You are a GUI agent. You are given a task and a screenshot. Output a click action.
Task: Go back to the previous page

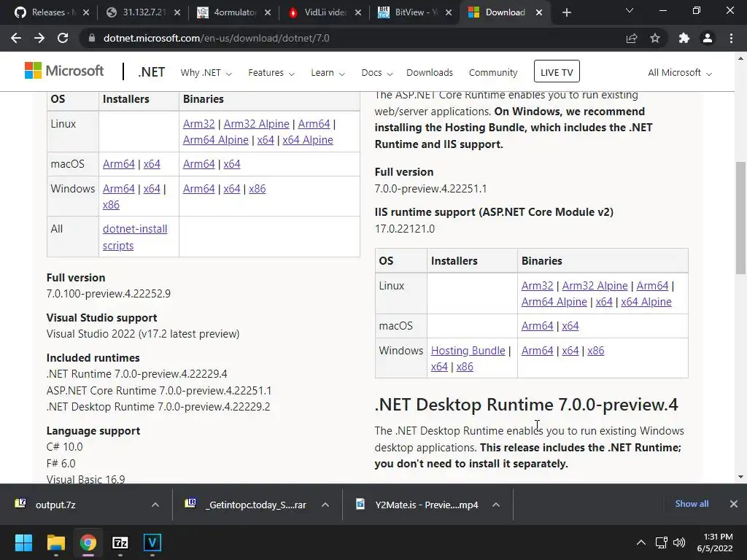point(16,38)
